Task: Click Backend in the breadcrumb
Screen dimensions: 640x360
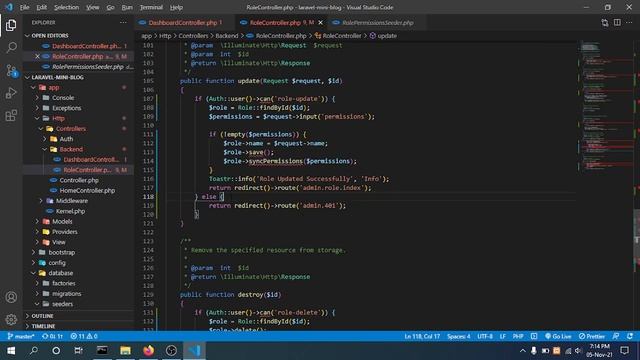Action: (x=227, y=36)
